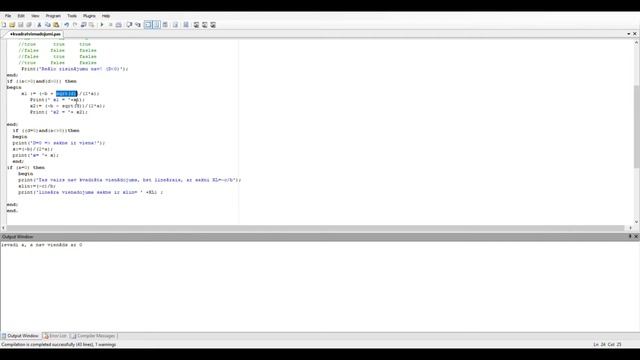This screenshot has height=360, width=640.
Task: Open the Tools menu
Action: pos(72,16)
